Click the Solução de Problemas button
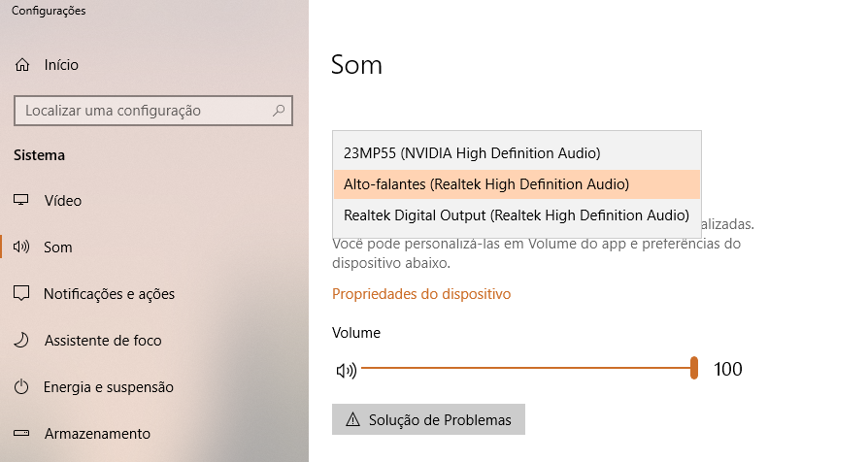The image size is (868, 462). pyautogui.click(x=428, y=419)
